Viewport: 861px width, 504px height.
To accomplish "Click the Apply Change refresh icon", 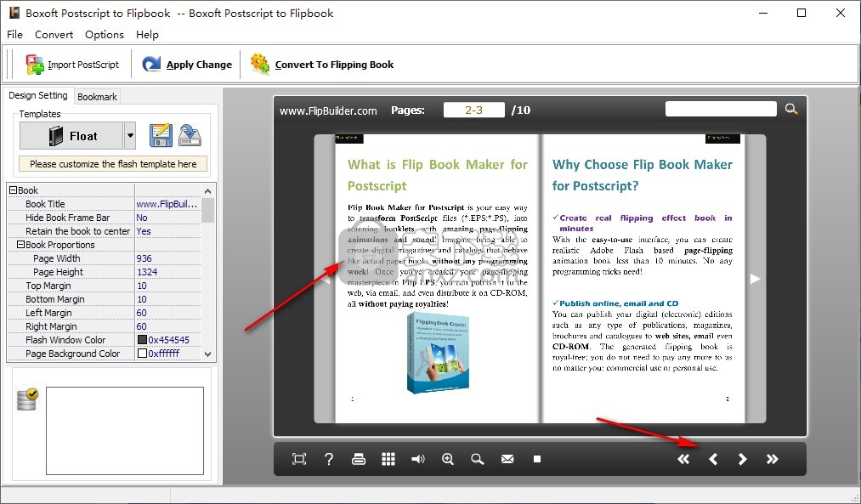I will tap(151, 65).
